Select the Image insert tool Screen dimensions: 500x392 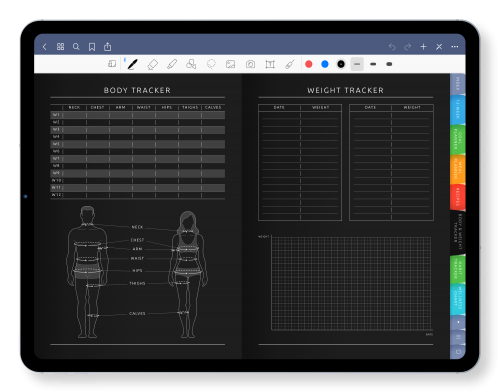click(230, 64)
